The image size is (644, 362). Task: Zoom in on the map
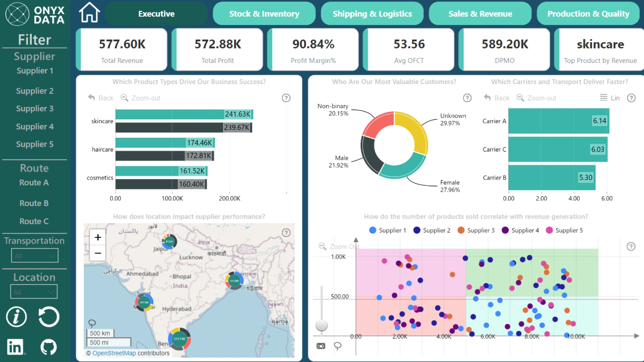98,237
